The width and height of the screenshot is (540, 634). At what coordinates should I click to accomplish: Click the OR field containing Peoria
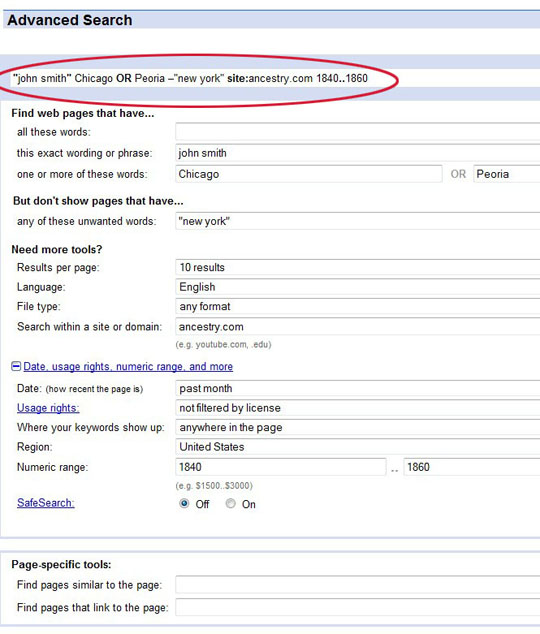[507, 174]
